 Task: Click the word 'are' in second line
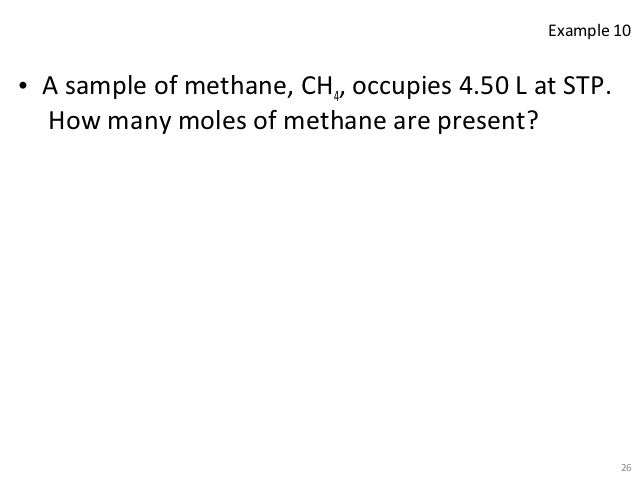tap(411, 122)
